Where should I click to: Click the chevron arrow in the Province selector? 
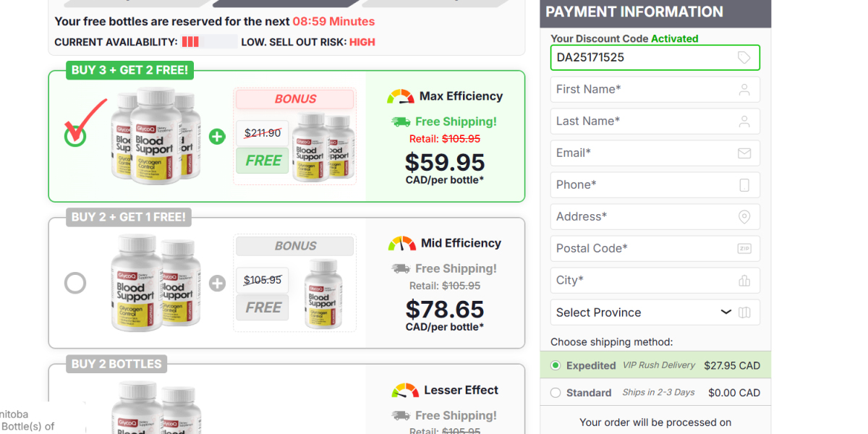tap(726, 312)
